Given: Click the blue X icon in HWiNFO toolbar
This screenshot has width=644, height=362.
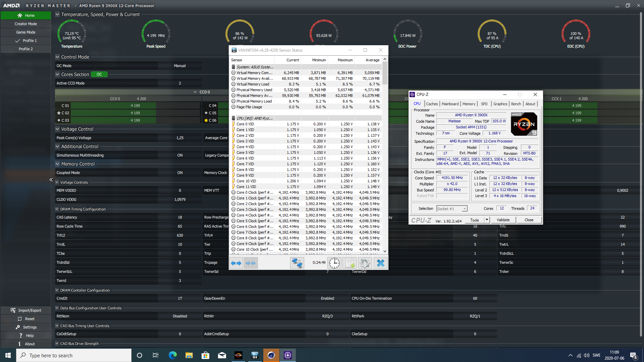Looking at the screenshot, I should point(380,263).
